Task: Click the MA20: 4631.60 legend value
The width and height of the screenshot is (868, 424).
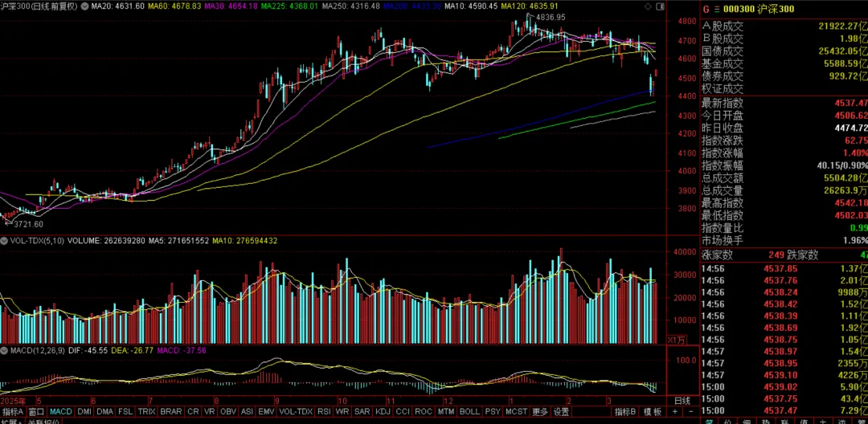Action: coord(117,6)
